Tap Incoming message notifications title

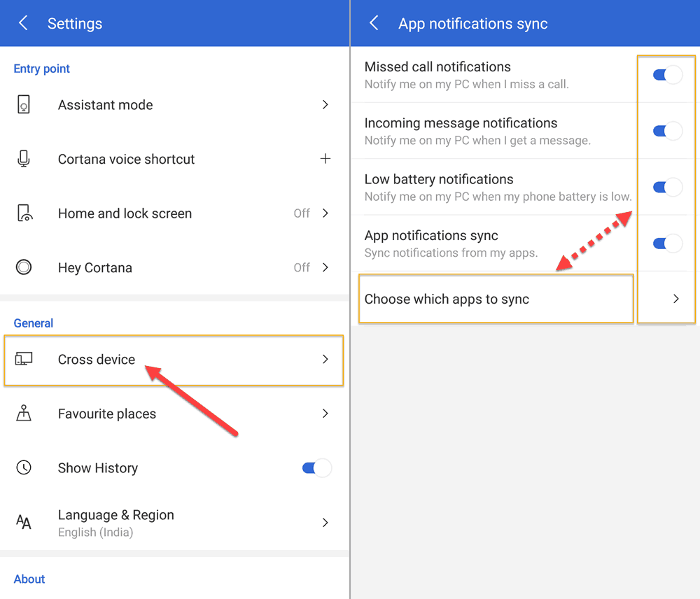coord(461,122)
